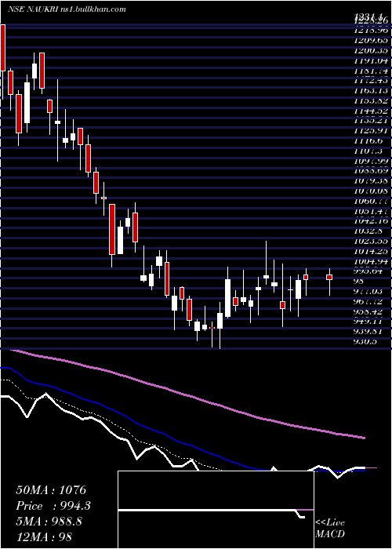This screenshot has width=392, height=549.
Task: Click the 1042.16 price axis label
Action: 370,221
